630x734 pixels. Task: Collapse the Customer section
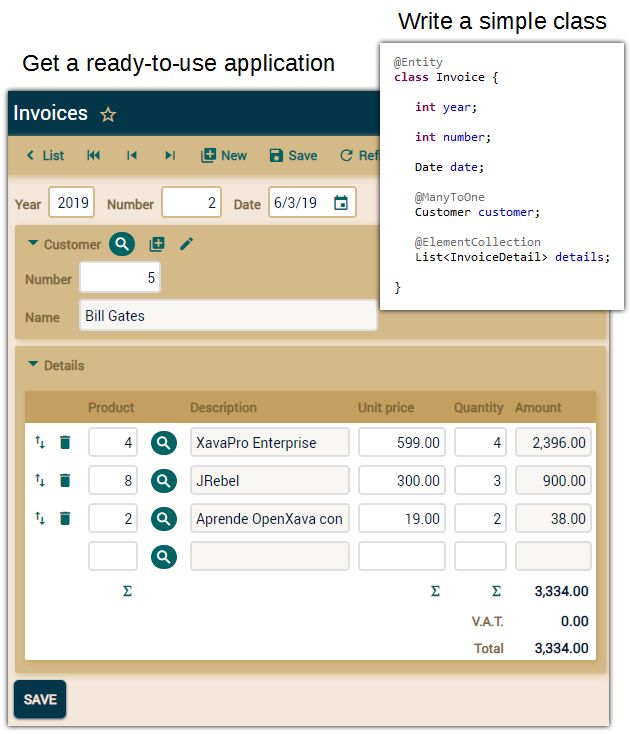point(33,243)
